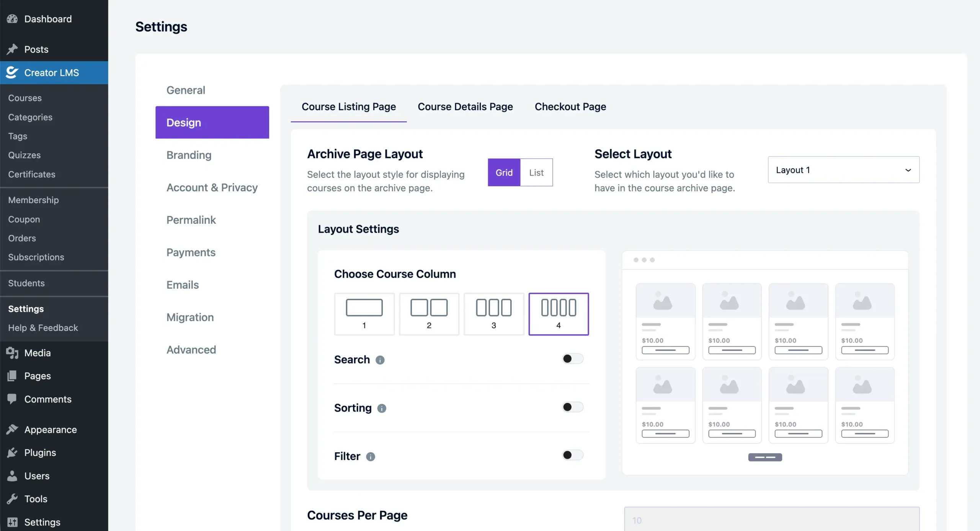The image size is (980, 531).
Task: Open the Media library icon
Action: [12, 353]
